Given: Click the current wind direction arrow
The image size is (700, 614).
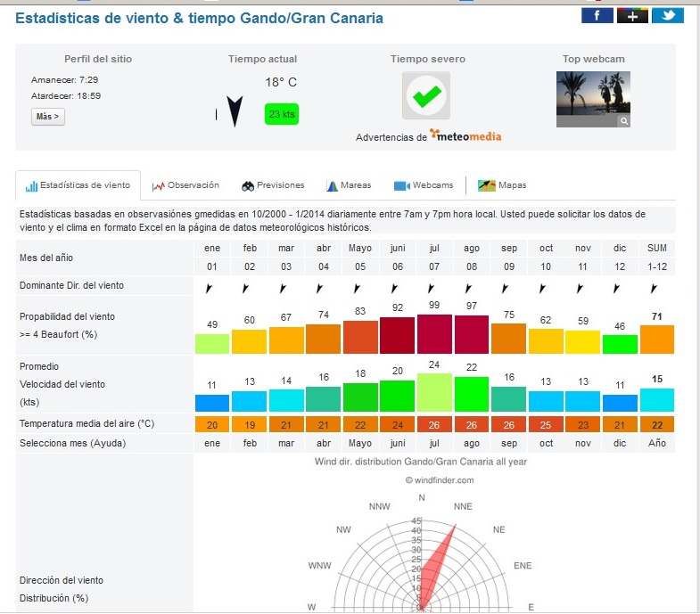Looking at the screenshot, I should click(x=235, y=111).
